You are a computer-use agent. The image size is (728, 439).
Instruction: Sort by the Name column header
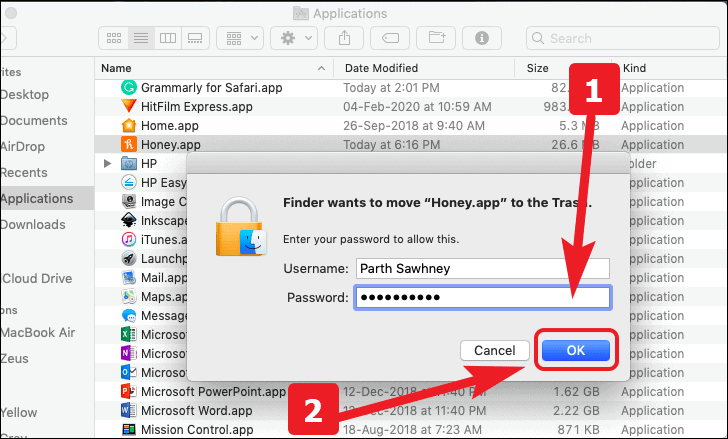point(214,68)
